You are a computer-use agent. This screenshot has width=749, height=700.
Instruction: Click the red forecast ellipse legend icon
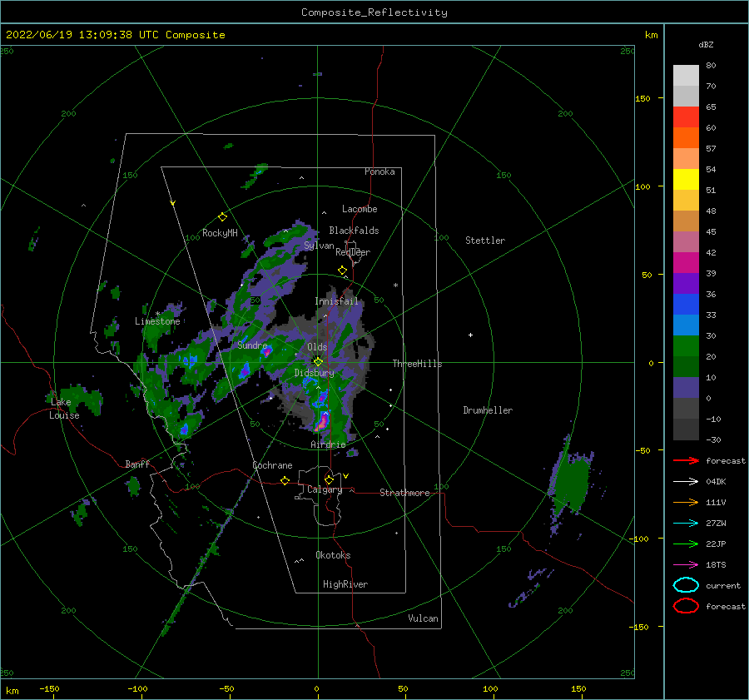[x=686, y=606]
